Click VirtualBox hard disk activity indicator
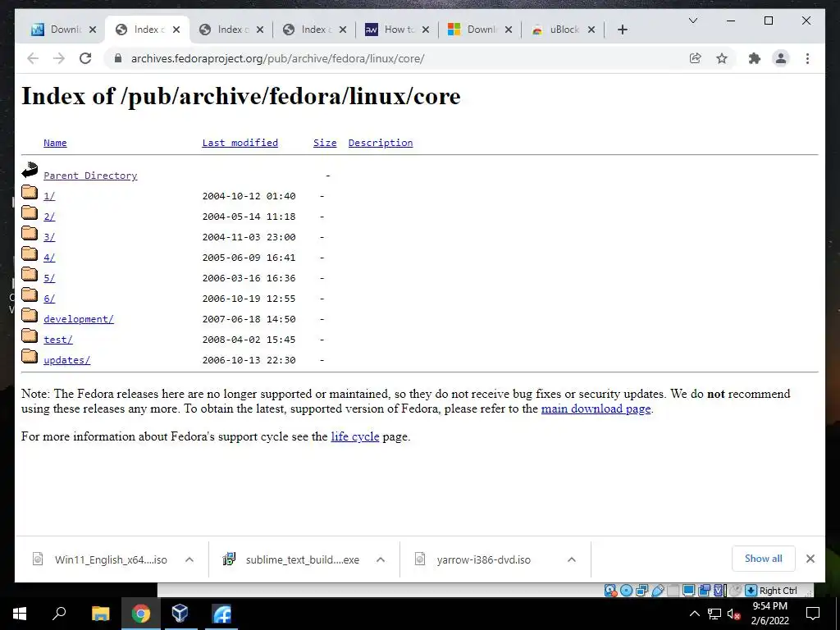This screenshot has width=840, height=630. click(610, 591)
